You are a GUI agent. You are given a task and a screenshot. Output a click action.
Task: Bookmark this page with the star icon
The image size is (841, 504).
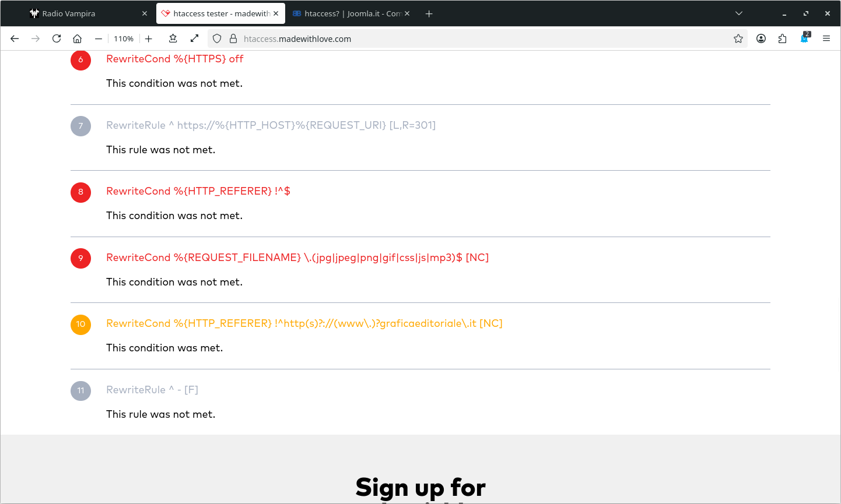click(x=738, y=38)
